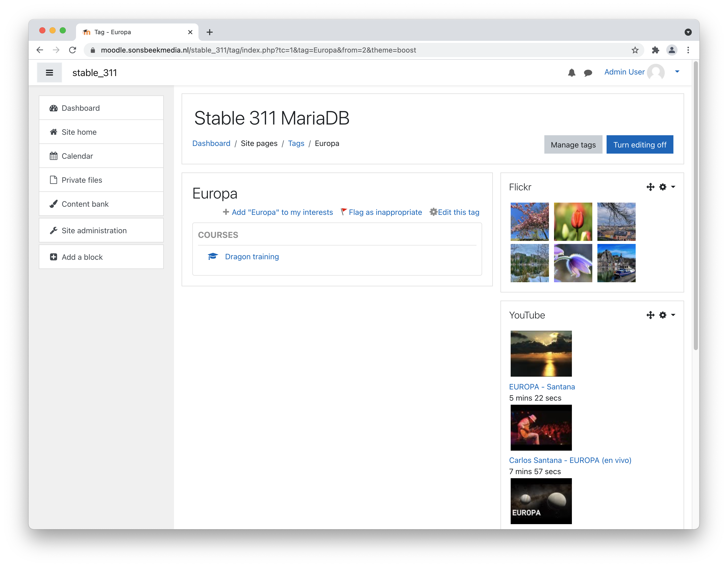Viewport: 728px width, 567px height.
Task: Open Calendar from the sidebar
Action: pyautogui.click(x=101, y=156)
